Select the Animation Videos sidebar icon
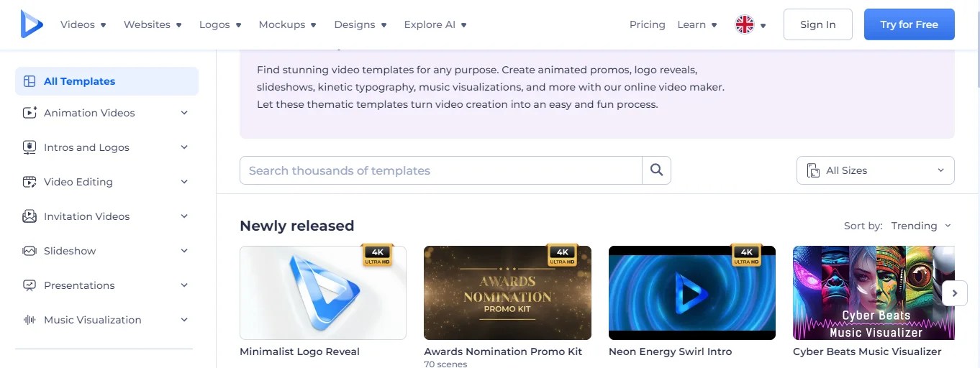The height and width of the screenshot is (368, 980). [x=30, y=113]
